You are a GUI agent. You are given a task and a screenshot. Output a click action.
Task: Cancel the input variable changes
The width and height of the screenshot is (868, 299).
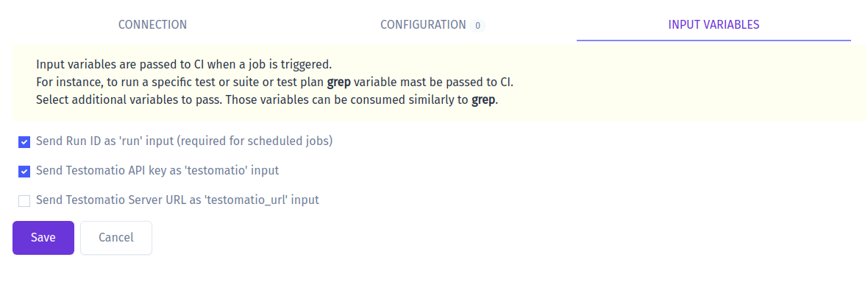click(116, 237)
